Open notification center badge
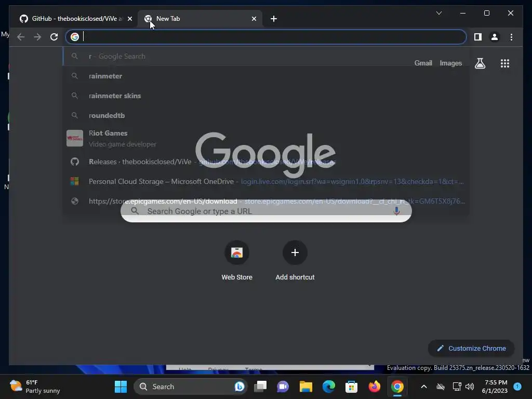This screenshot has width=532, height=399. [517, 387]
